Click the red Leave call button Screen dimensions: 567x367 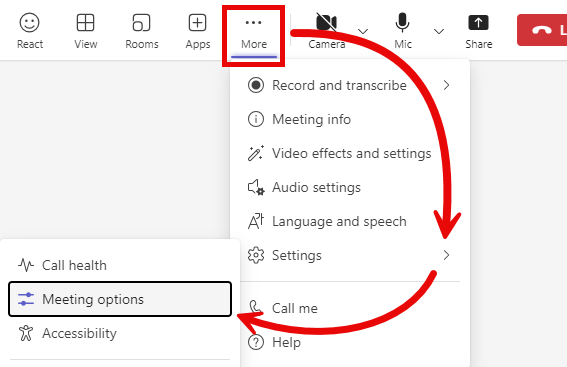tap(542, 30)
